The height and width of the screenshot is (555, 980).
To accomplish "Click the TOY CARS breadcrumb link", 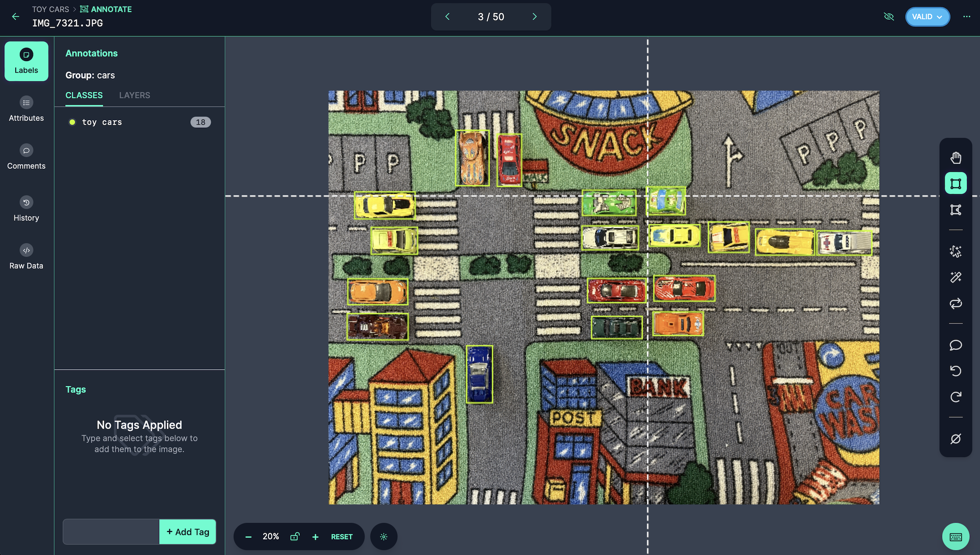I will pyautogui.click(x=50, y=9).
